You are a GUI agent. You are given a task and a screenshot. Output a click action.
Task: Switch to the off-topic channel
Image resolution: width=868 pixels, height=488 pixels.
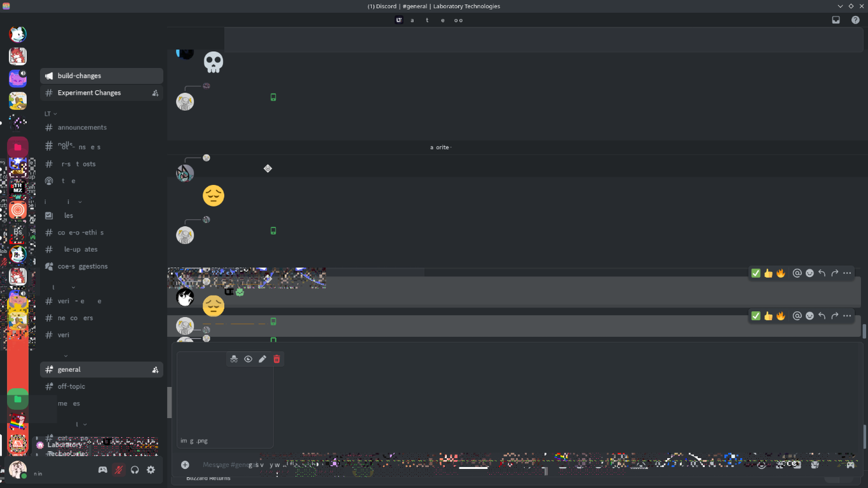[71, 387]
